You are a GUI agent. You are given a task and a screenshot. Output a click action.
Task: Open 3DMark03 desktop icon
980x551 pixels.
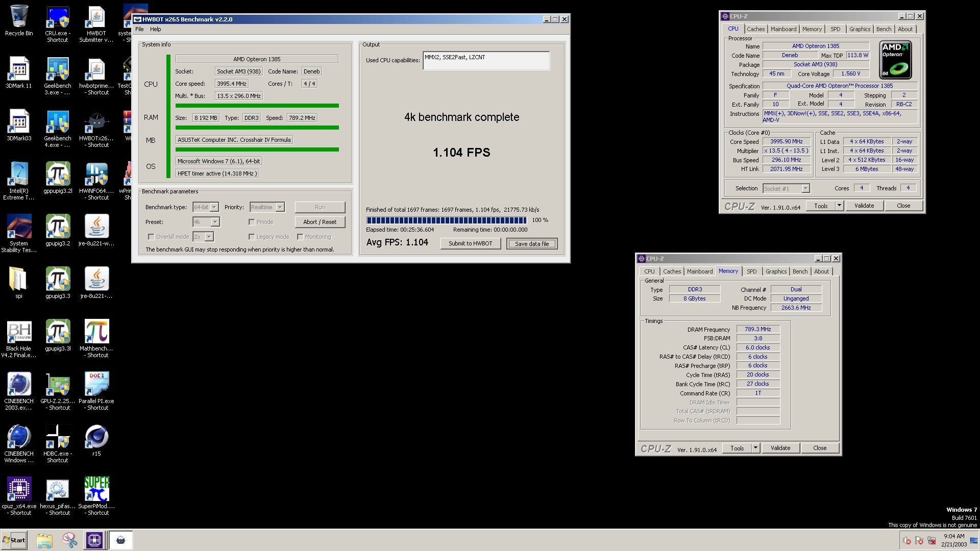point(19,126)
